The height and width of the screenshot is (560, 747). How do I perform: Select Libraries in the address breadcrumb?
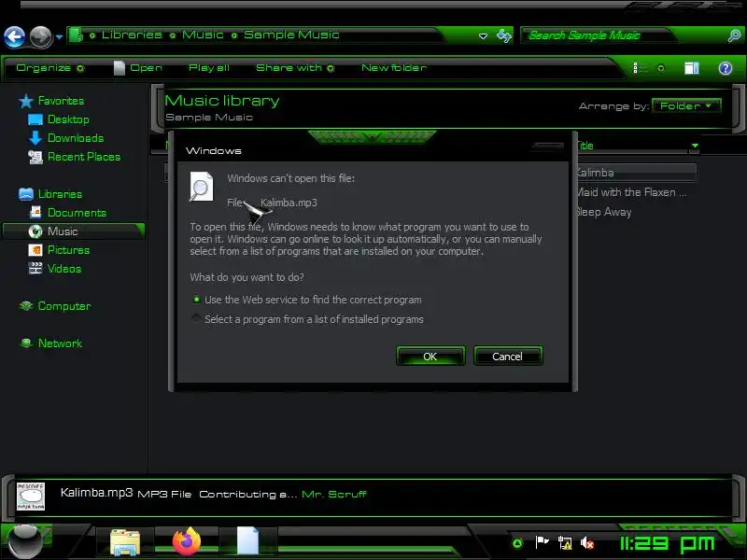132,35
